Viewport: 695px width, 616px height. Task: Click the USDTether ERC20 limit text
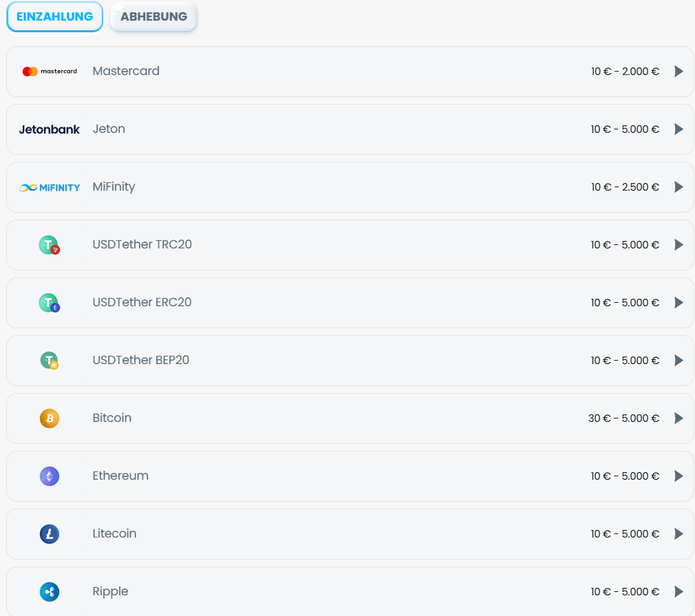pos(625,302)
